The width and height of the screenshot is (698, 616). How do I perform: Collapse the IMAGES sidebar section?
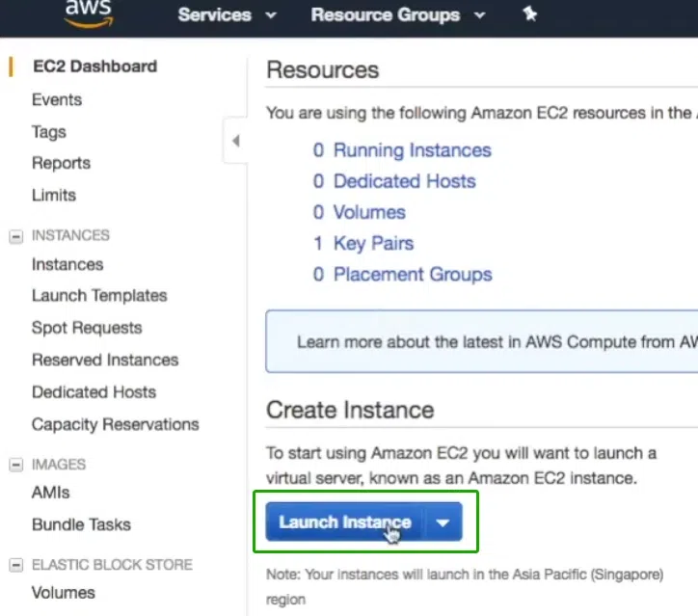pyautogui.click(x=15, y=465)
